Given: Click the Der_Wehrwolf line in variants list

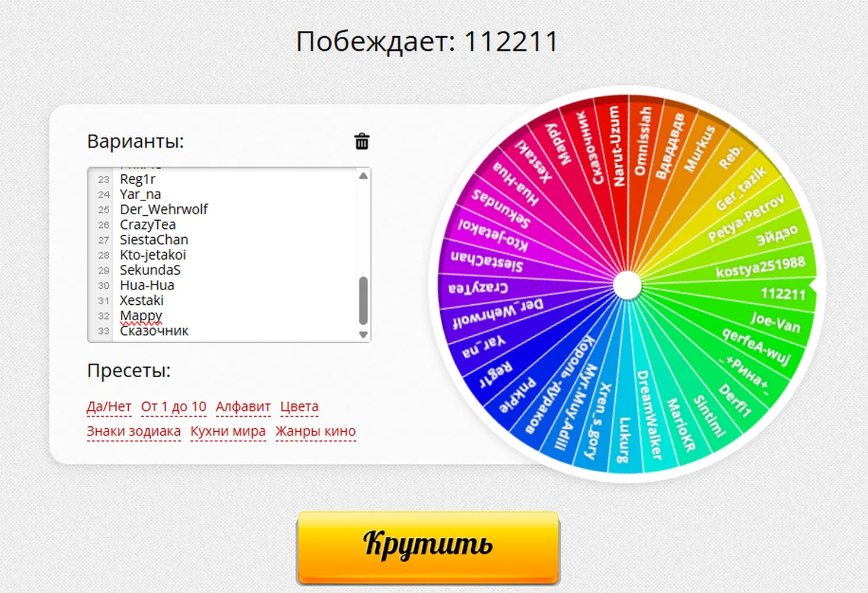Looking at the screenshot, I should click(x=164, y=209).
